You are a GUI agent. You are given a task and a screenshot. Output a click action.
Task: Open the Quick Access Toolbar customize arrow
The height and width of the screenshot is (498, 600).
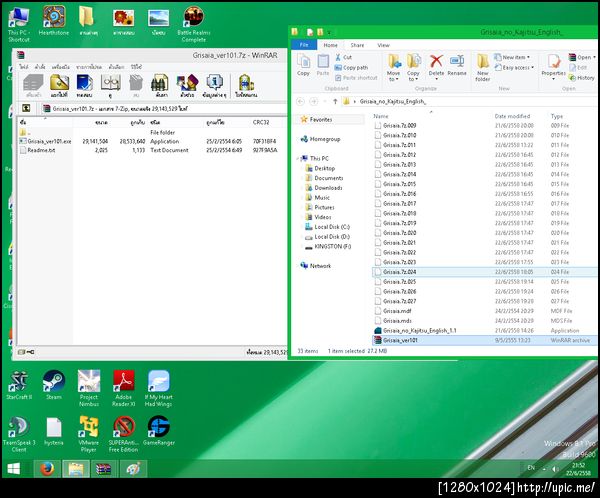(x=329, y=33)
